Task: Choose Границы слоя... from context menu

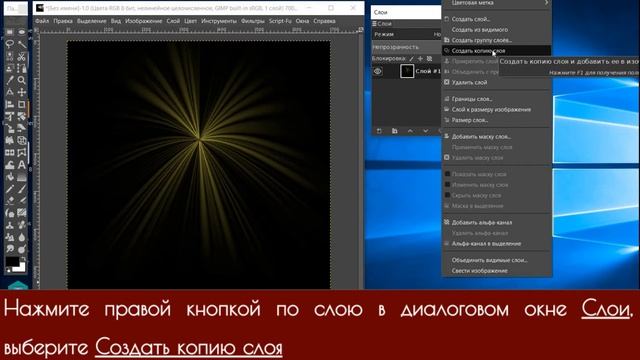Action: [497, 99]
